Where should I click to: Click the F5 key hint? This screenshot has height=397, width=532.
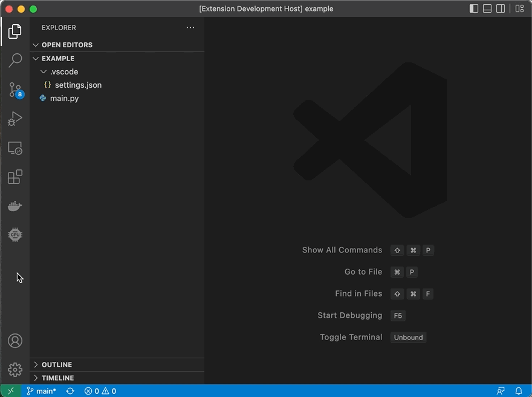coord(398,315)
